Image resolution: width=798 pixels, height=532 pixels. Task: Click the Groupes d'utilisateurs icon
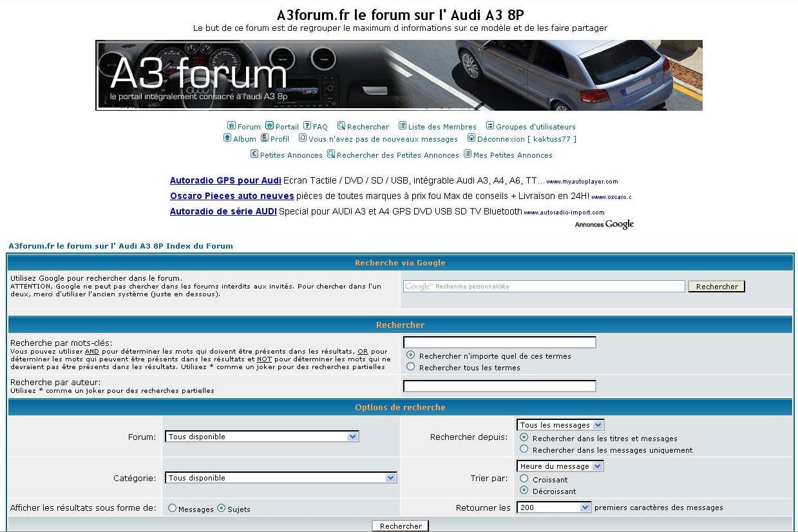coord(490,126)
